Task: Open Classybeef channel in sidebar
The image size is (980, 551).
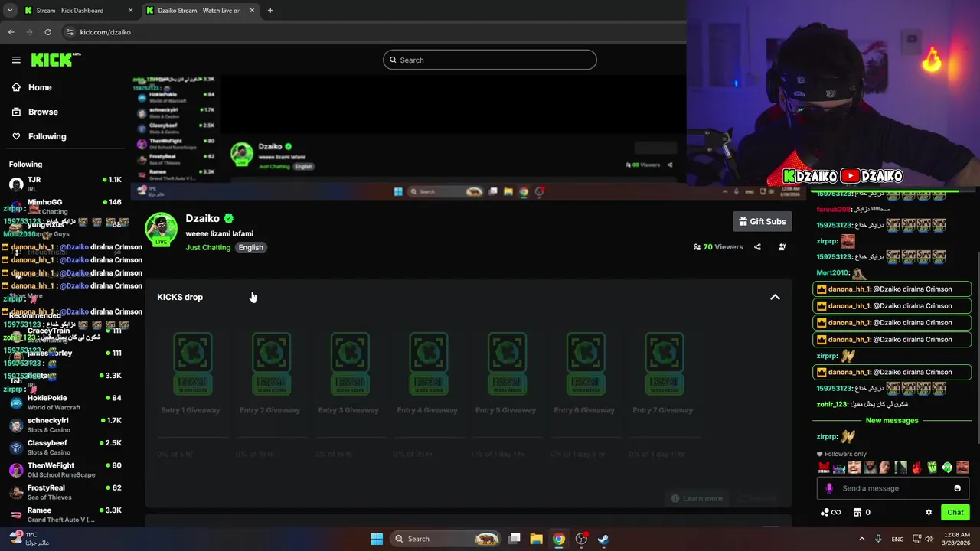Action: 65,447
